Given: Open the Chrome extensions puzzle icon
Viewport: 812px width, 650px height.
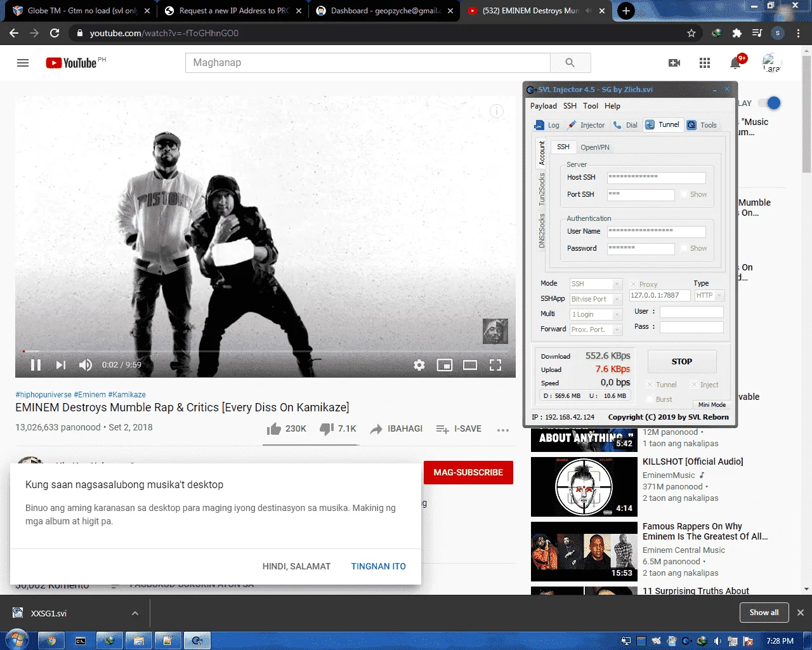Looking at the screenshot, I should click(737, 33).
